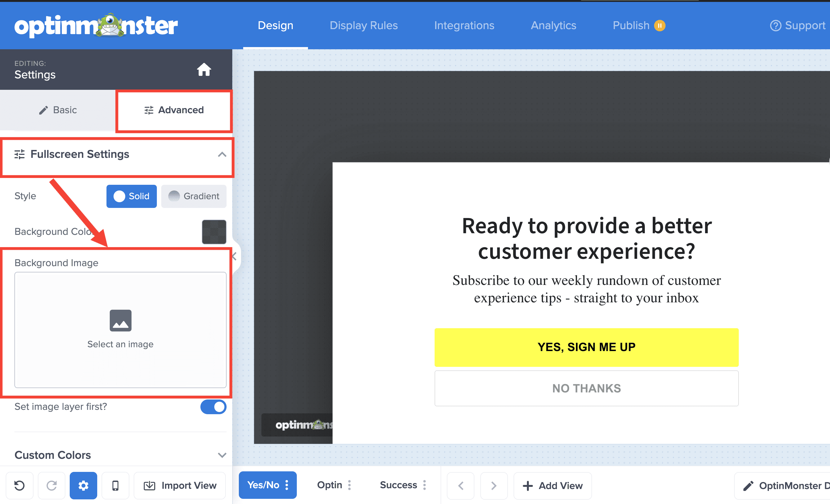Image resolution: width=830 pixels, height=504 pixels.
Task: Collapse the Fullscreen Settings section
Action: point(222,155)
